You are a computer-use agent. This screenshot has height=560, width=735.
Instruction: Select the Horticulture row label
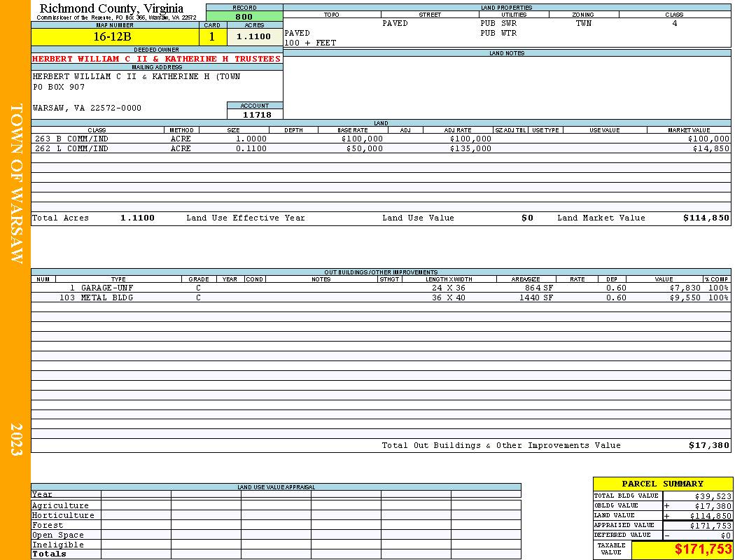pos(63,515)
